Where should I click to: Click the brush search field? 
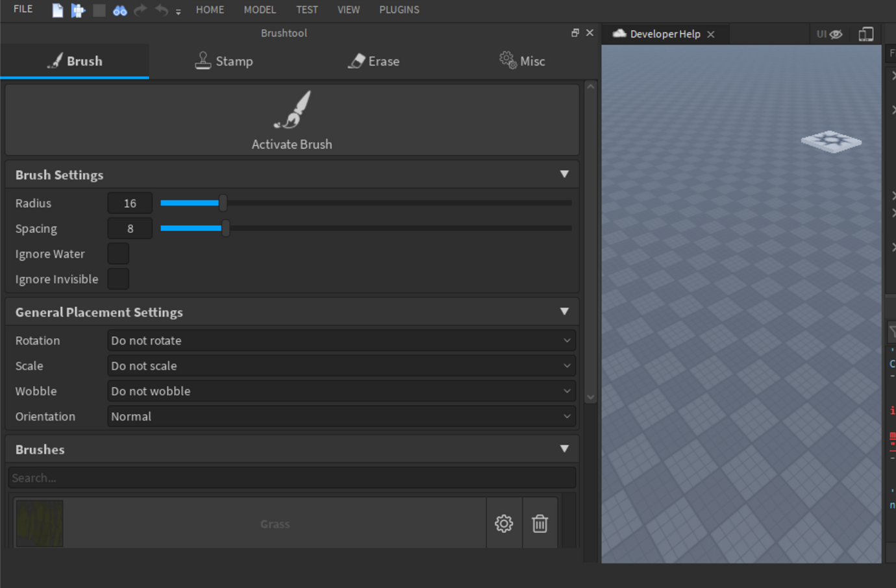click(x=292, y=478)
